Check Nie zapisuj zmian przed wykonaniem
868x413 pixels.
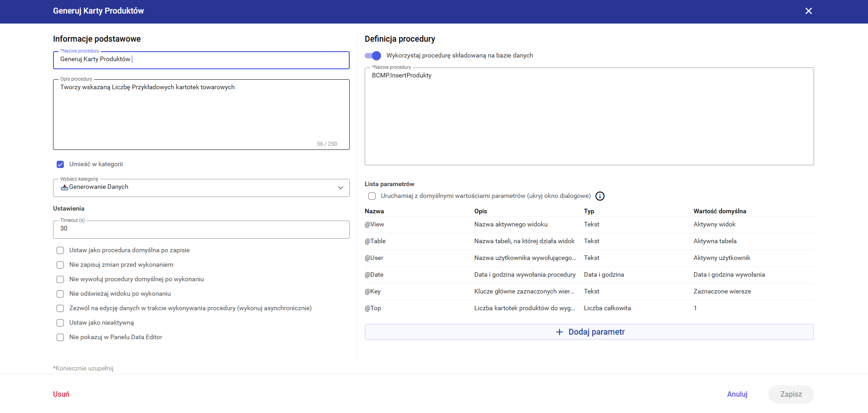[x=60, y=265]
